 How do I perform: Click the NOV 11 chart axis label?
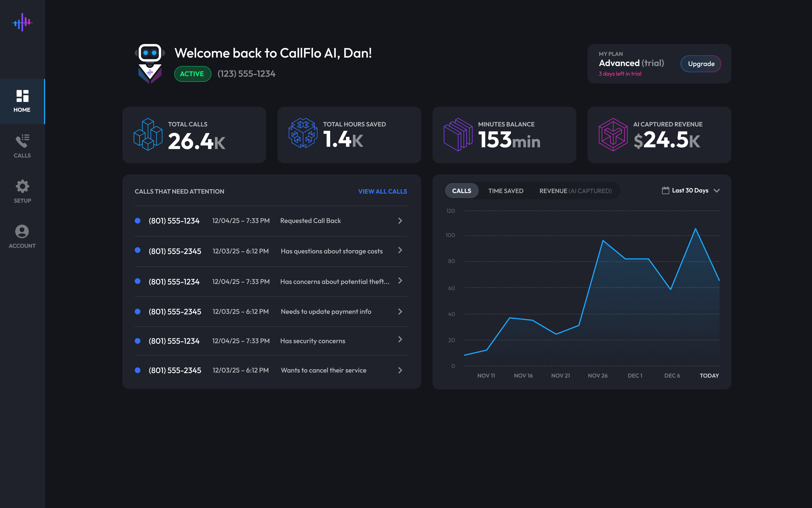[x=486, y=376]
